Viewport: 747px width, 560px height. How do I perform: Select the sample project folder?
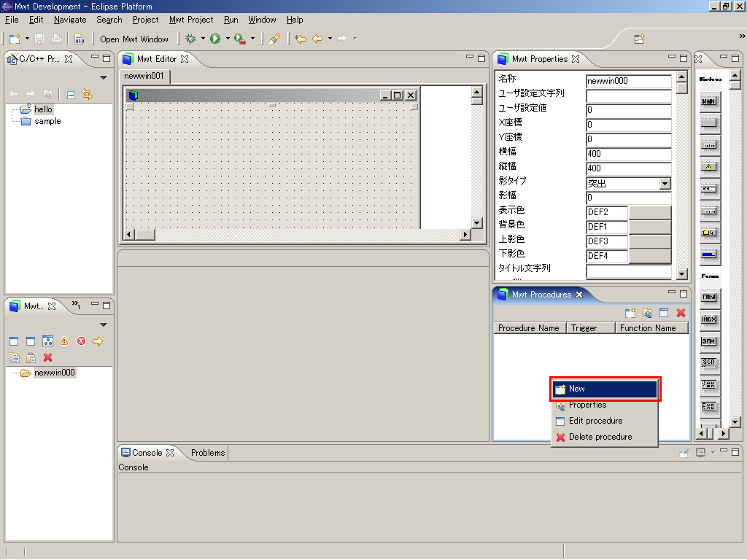pyautogui.click(x=47, y=122)
